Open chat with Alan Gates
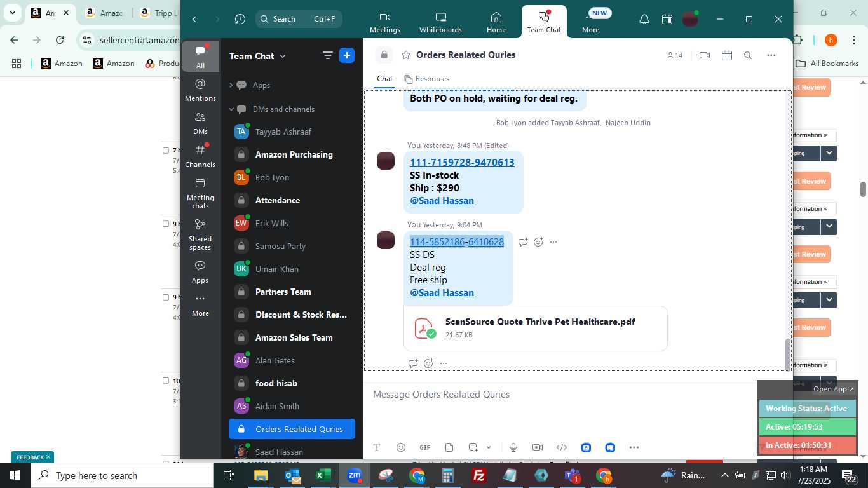 point(292,360)
